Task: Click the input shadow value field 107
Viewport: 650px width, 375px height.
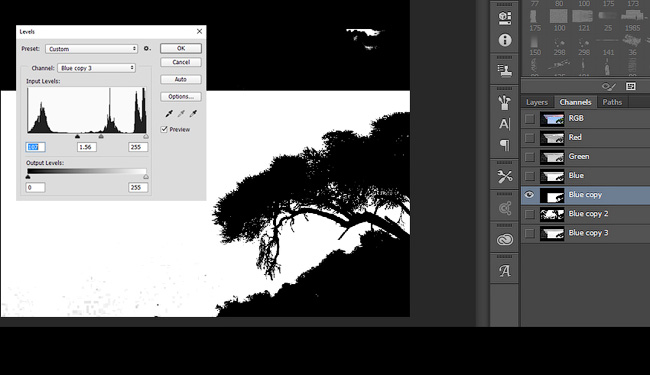Action: coord(35,147)
